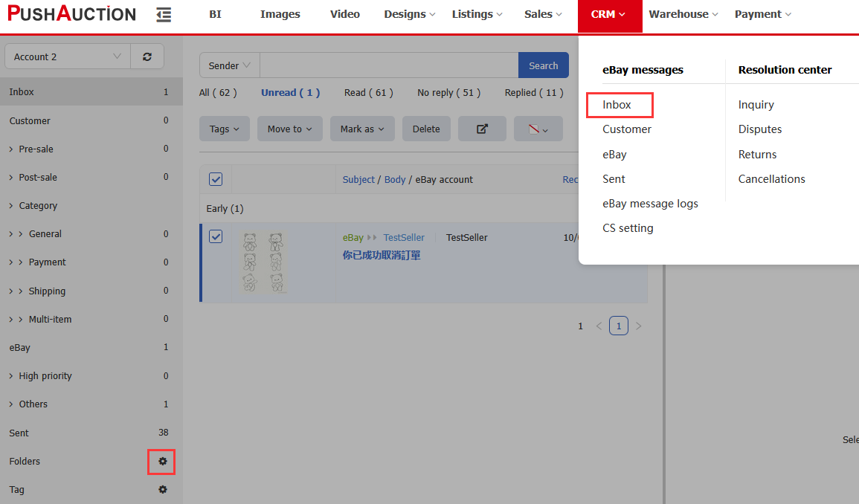Open Returns under Resolution center
Viewport: 859px width, 504px height.
point(757,155)
